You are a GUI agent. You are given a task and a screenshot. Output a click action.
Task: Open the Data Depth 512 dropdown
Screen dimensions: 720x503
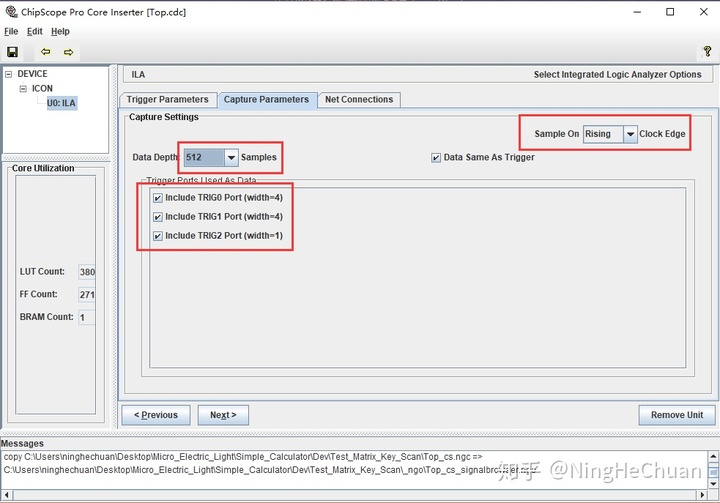tap(231, 158)
